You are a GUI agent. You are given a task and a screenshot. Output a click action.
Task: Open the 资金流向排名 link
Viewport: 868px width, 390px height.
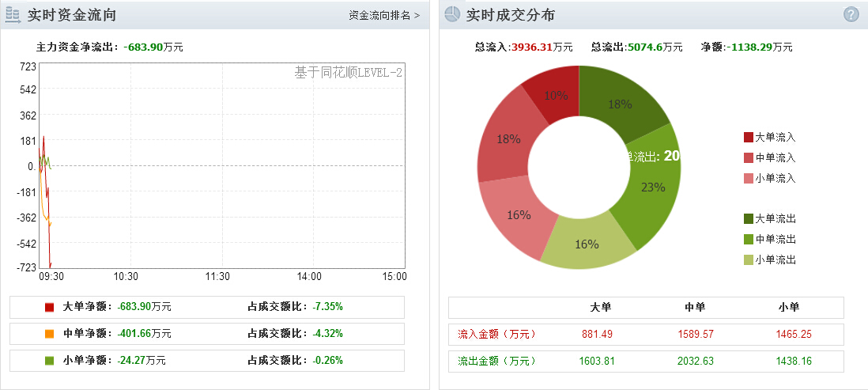(384, 16)
